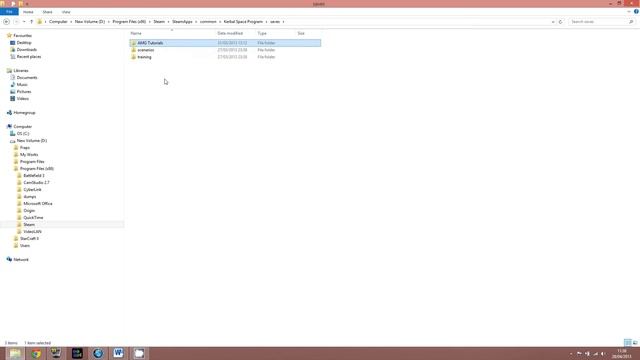Jump to common in the address breadcrumb
This screenshot has height=360, width=640.
click(208, 22)
